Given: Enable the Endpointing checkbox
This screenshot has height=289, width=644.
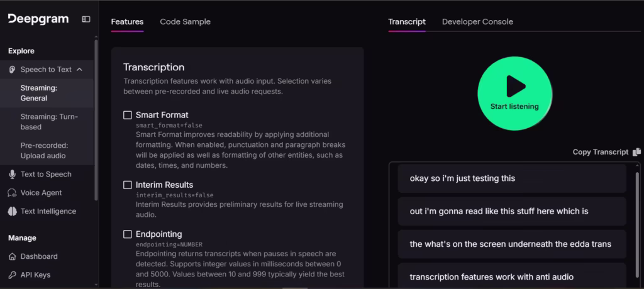Looking at the screenshot, I should 128,234.
